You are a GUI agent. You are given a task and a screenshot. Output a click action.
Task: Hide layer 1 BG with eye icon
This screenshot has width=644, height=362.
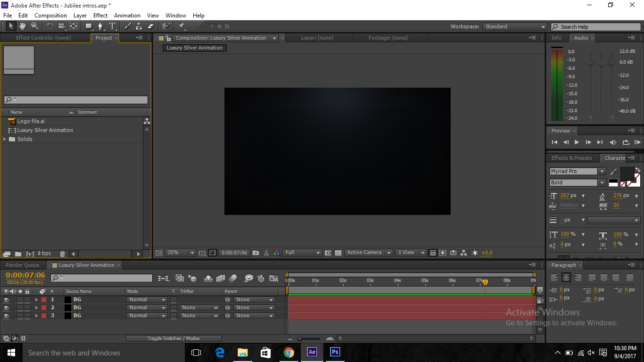point(6,300)
